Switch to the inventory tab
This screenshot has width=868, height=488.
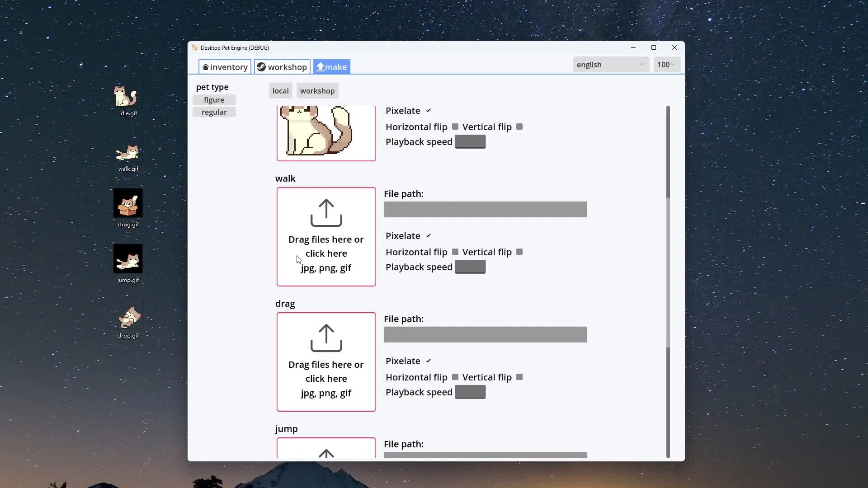(225, 67)
